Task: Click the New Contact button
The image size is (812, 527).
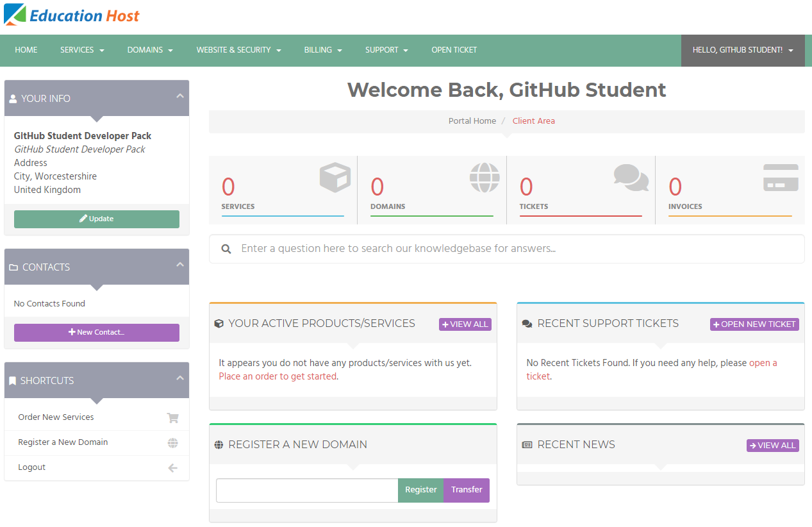Action: [x=97, y=332]
